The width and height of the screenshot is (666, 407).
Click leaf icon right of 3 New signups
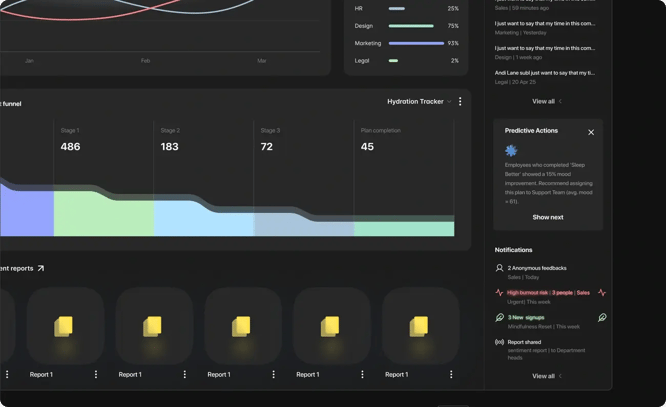pos(602,317)
